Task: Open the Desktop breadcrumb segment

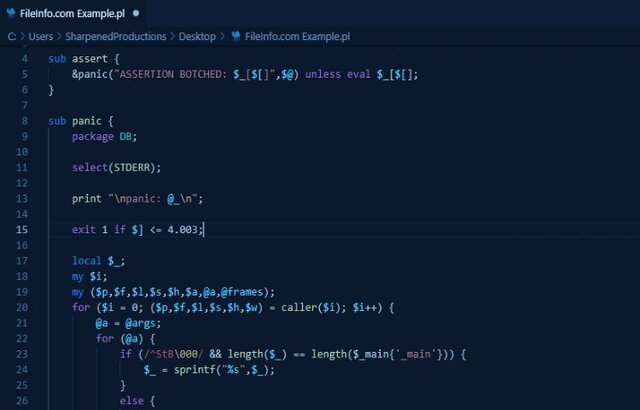Action: click(197, 37)
